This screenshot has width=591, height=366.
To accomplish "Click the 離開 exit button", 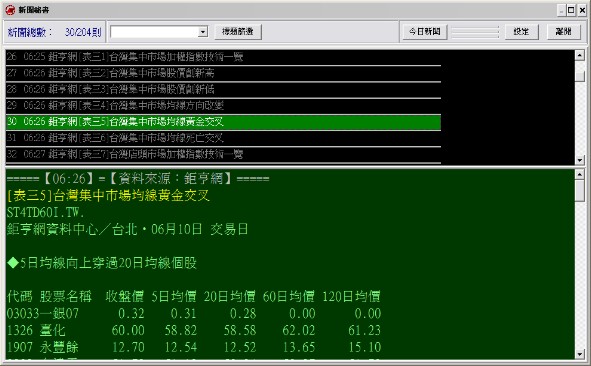I will point(563,32).
